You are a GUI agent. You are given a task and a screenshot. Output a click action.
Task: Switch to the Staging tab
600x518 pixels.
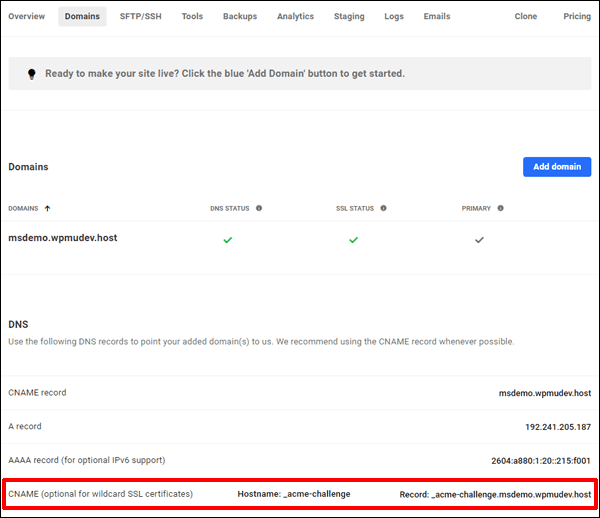(349, 16)
